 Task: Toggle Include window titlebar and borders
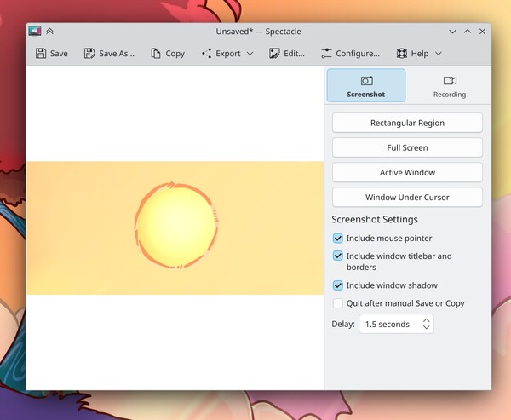338,256
